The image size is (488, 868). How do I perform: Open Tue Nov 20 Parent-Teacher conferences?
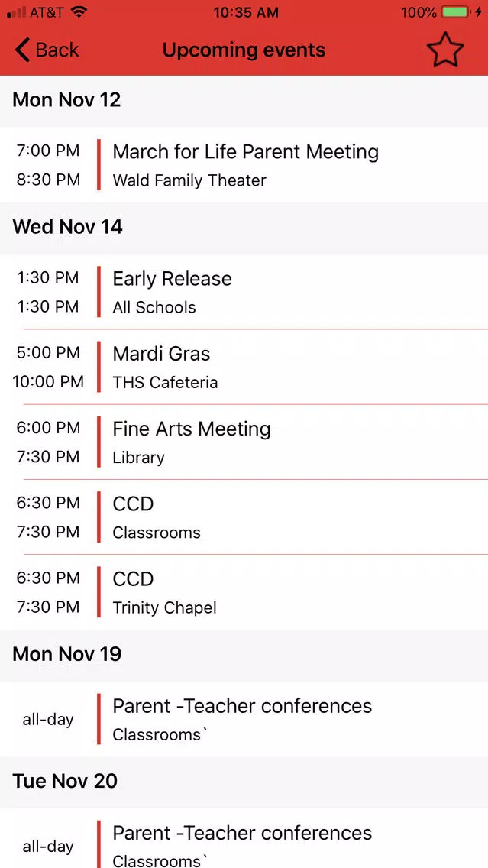[x=244, y=839]
